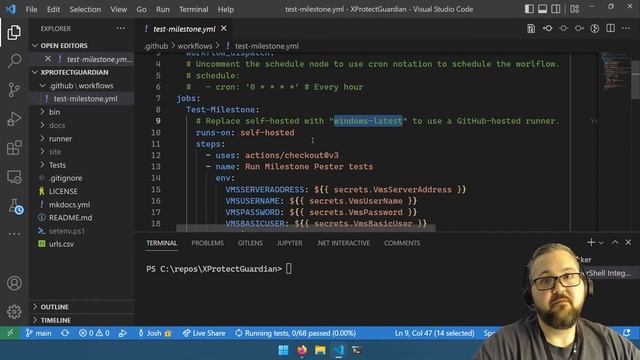Open the Run and Debug view
Screen dimensions: 640x360
[14, 119]
